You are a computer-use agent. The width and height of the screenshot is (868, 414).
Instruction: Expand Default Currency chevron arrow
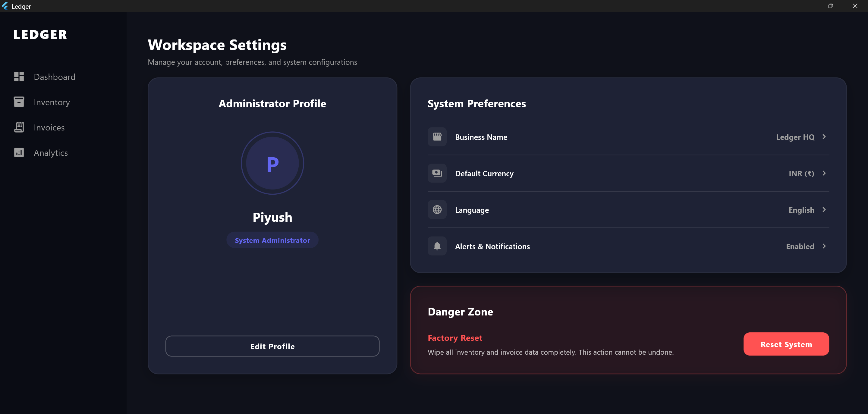824,173
